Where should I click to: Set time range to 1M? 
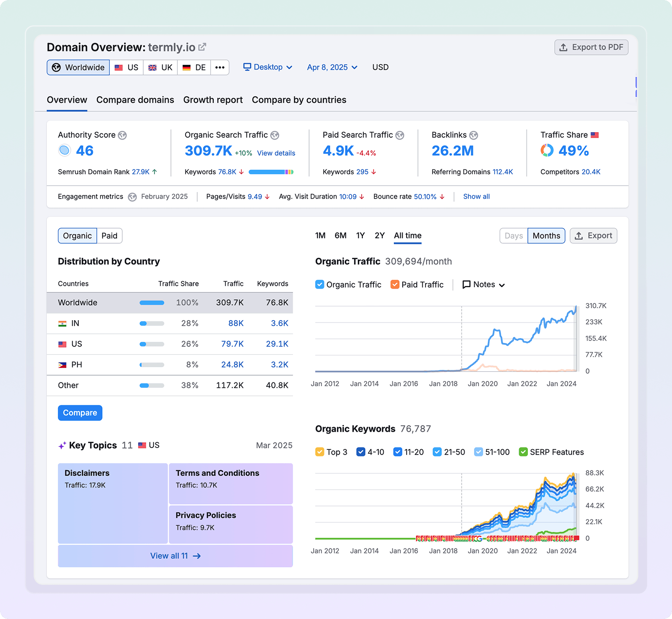click(x=320, y=236)
